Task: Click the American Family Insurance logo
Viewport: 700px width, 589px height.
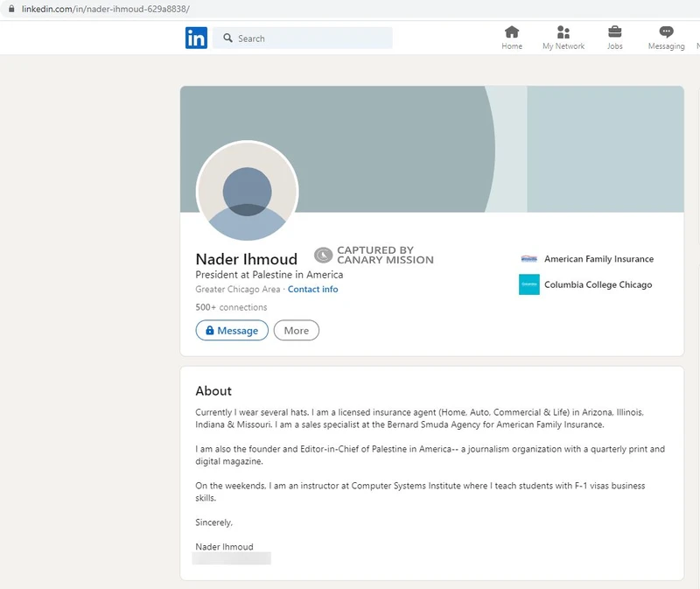Action: (x=529, y=259)
